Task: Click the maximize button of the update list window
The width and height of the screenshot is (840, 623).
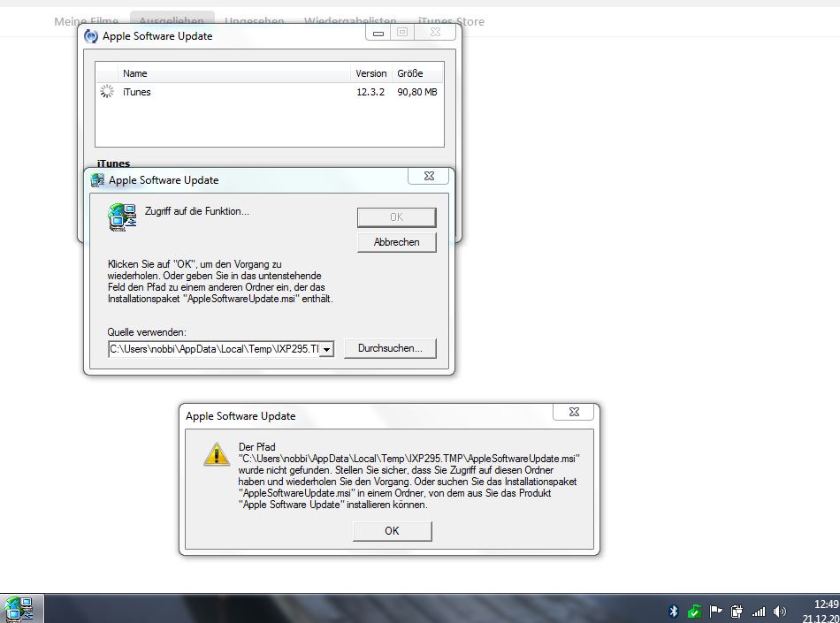Action: (x=402, y=32)
